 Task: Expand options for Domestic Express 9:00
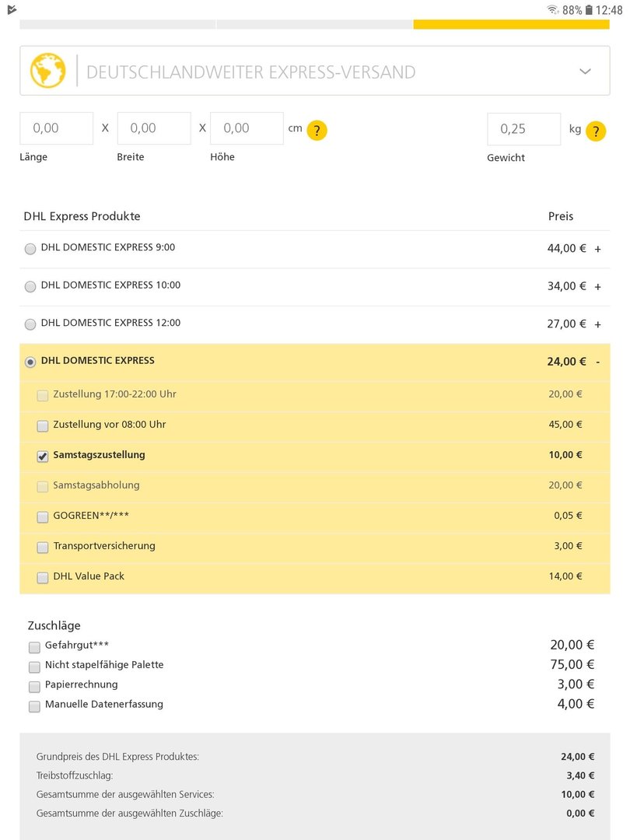[x=598, y=249]
